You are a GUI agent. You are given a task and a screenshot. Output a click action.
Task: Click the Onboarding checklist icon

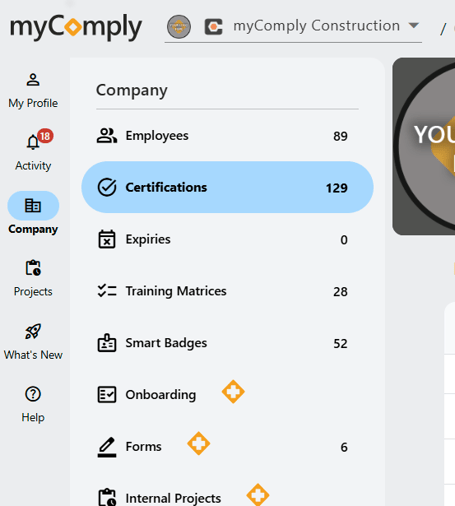click(107, 395)
